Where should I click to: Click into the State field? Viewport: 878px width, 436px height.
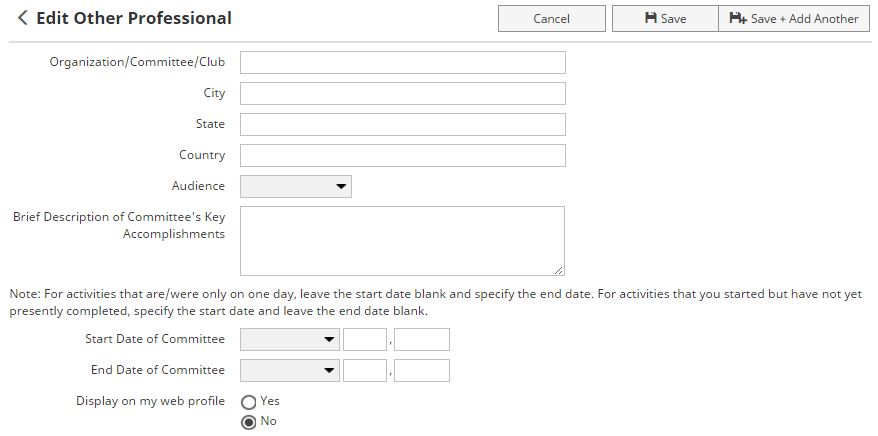pyautogui.click(x=402, y=124)
